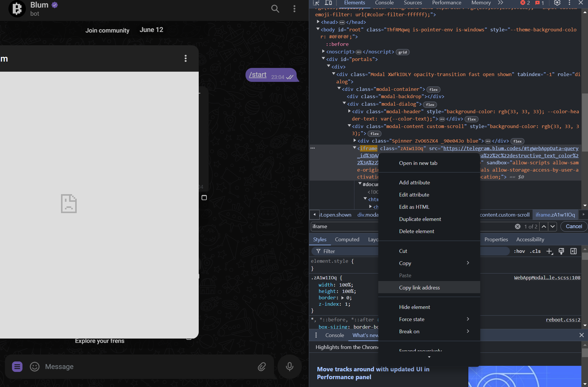
Task: Open WebAppModal scss source link
Action: point(547,278)
